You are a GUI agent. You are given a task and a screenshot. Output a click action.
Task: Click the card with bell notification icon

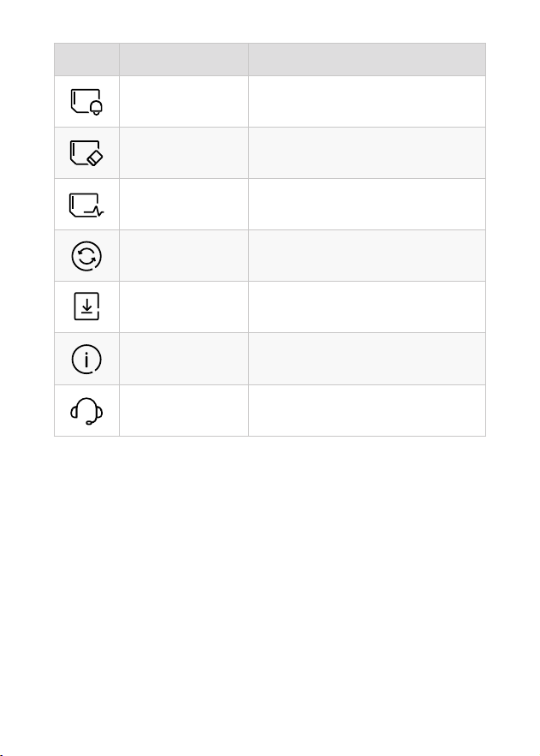(x=86, y=102)
